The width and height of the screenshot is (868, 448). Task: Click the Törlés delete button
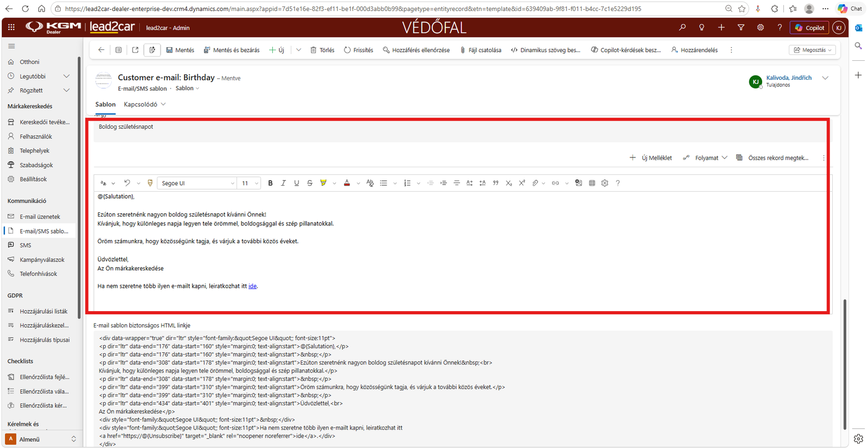pyautogui.click(x=322, y=50)
